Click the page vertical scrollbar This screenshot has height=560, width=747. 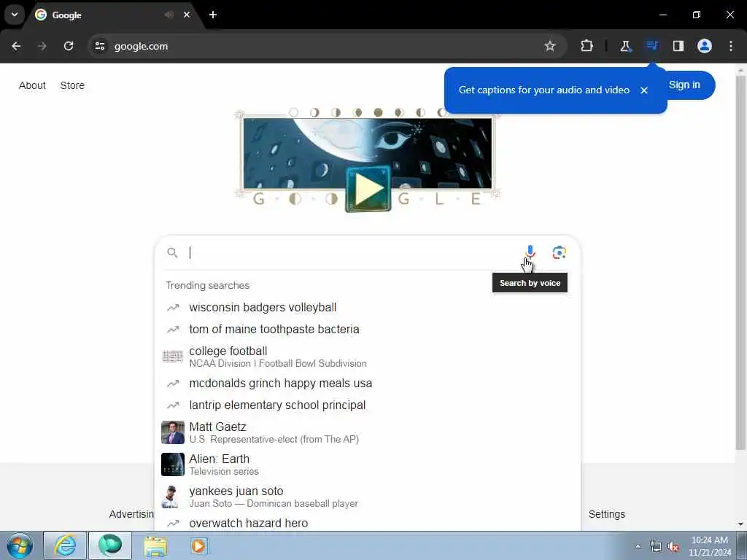tap(740, 262)
